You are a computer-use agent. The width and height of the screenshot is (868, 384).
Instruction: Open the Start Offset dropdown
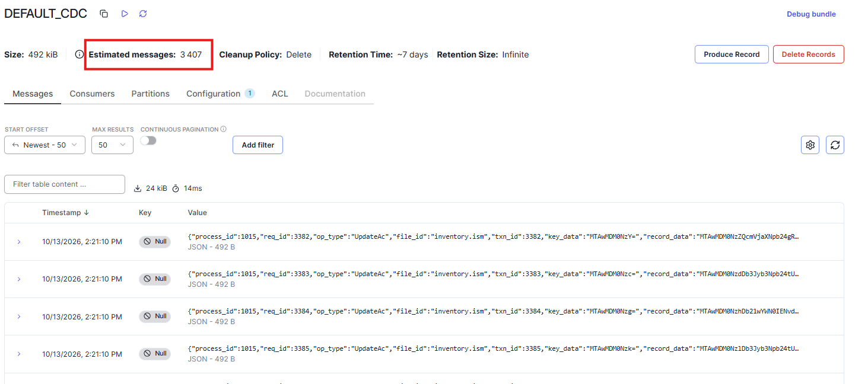click(x=44, y=145)
